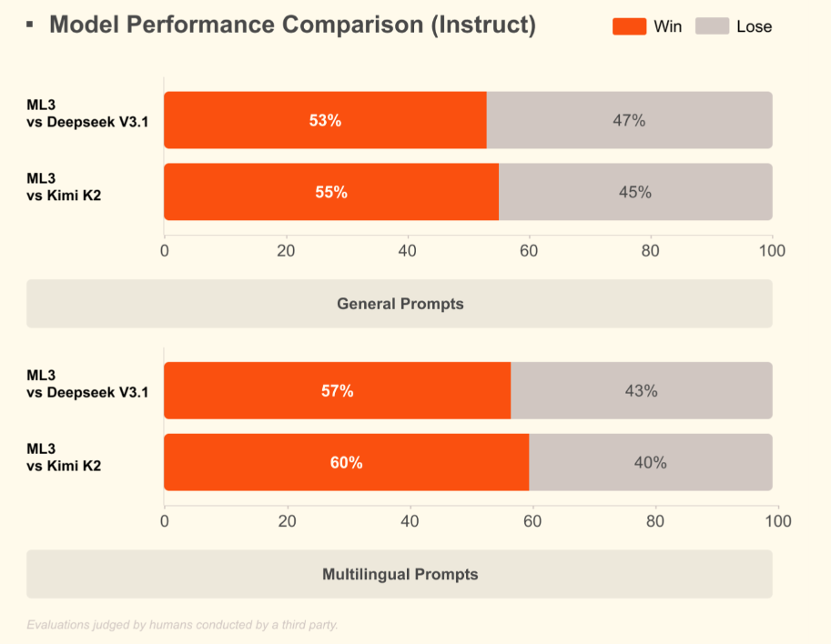Screen dimensions: 831x644
Task: Click the gray 45% lose bar
Action: click(635, 192)
